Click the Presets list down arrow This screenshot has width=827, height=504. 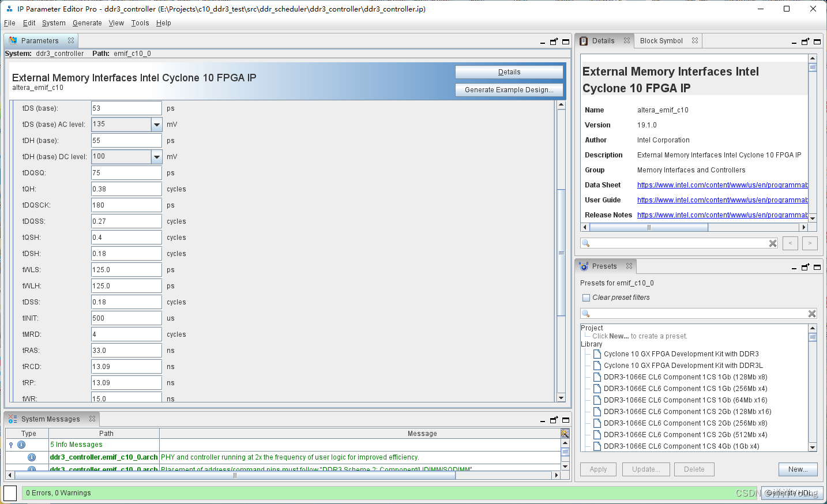[x=813, y=447]
